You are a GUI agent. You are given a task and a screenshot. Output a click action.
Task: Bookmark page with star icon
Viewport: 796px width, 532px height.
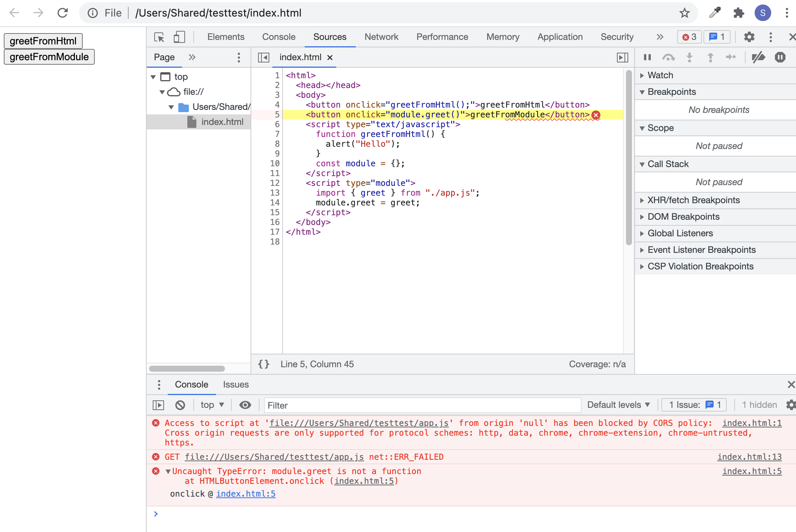tap(684, 13)
